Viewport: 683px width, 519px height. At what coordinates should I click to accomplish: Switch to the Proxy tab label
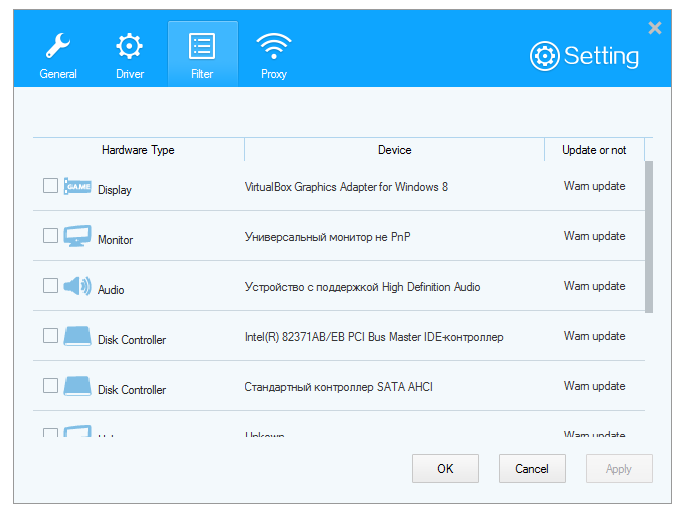273,74
